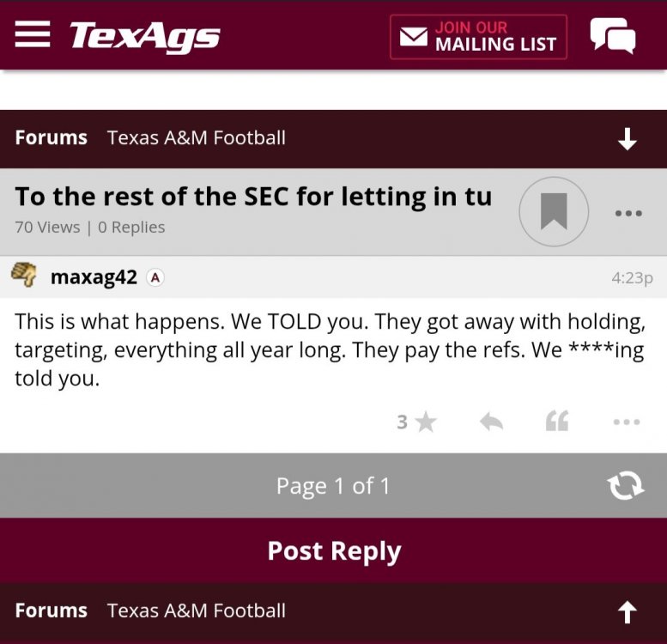667x644 pixels.
Task: Open Texas A&M Football top breadcrumb
Action: [197, 137]
